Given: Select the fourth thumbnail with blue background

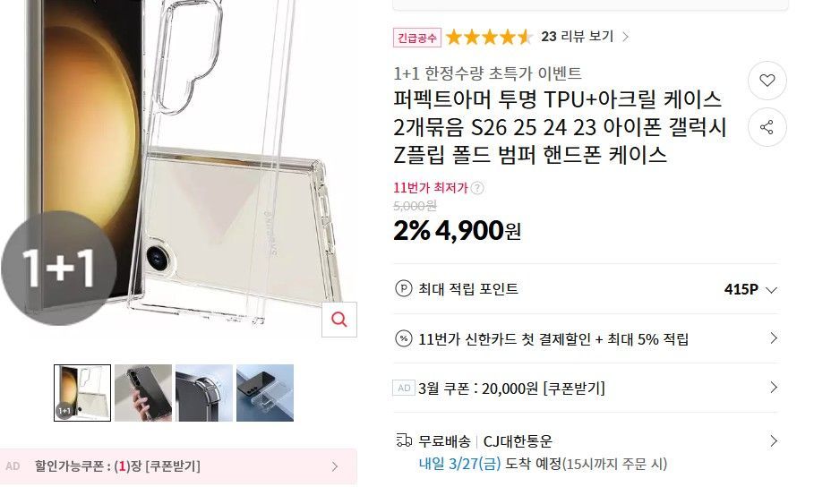Looking at the screenshot, I should (265, 393).
